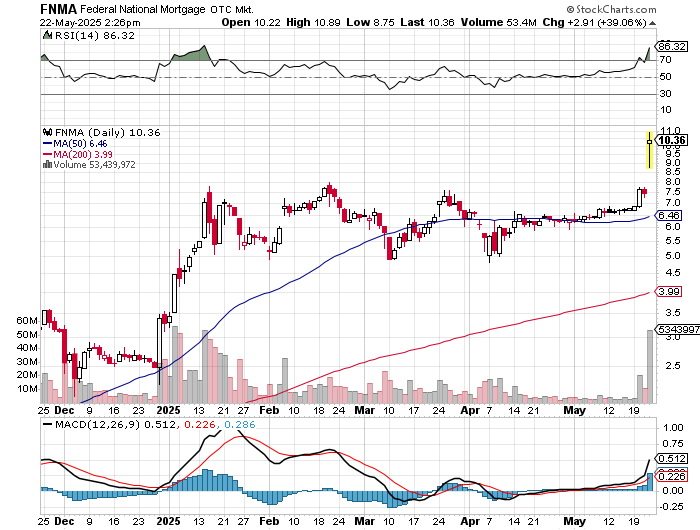Click the FNMA ticker symbol heading
The height and width of the screenshot is (530, 700).
58,9
